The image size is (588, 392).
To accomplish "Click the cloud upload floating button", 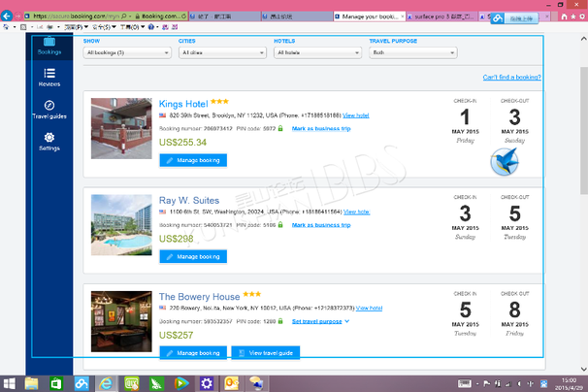I will point(514,18).
